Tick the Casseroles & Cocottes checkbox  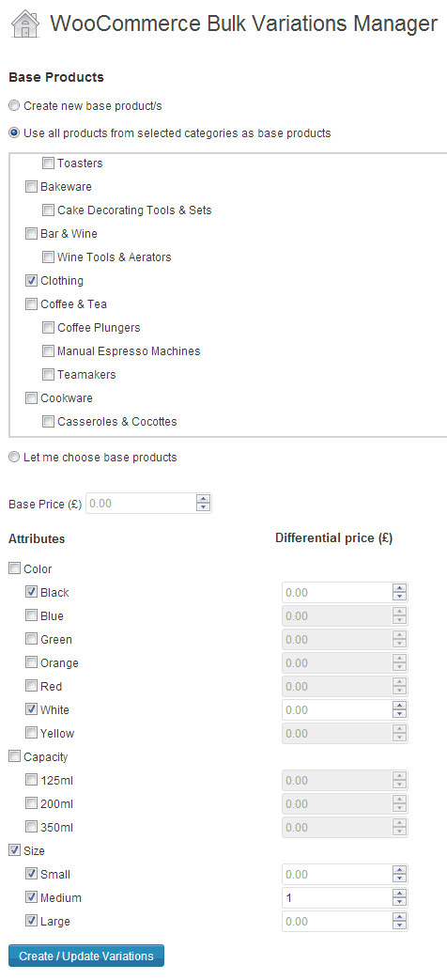(x=48, y=421)
